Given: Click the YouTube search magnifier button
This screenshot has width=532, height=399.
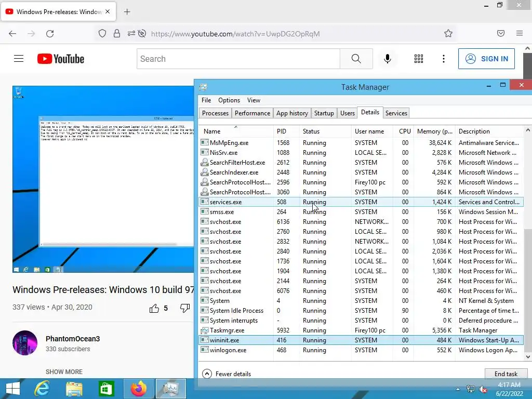Looking at the screenshot, I should tap(356, 59).
